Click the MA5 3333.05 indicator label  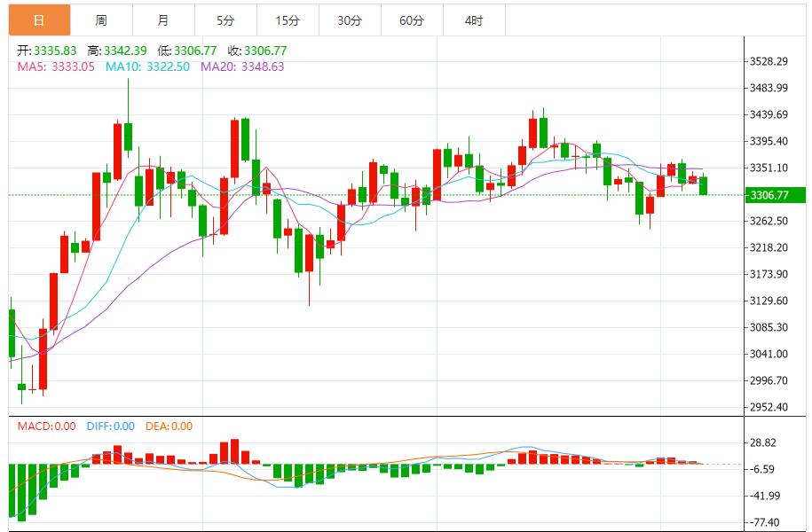click(x=55, y=66)
